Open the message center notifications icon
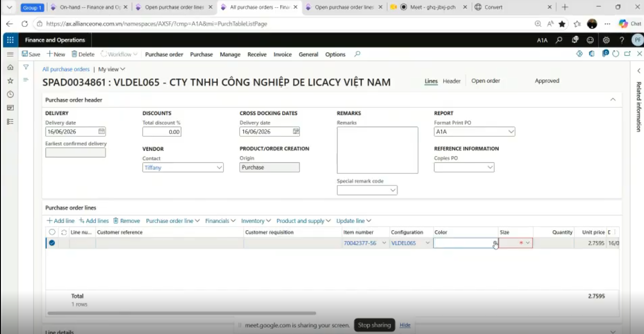644x334 pixels. pos(575,40)
